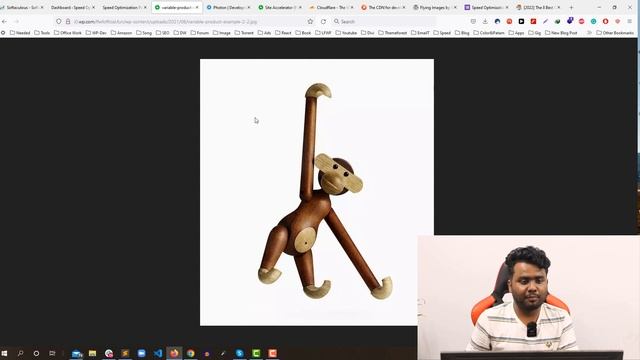Image resolution: width=640 pixels, height=360 pixels.
Task: Switch to the Cloudflare tab
Action: click(330, 7)
